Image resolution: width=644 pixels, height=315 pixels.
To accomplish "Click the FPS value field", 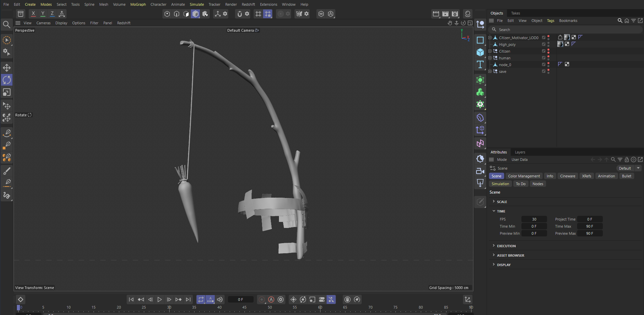I will (x=534, y=219).
